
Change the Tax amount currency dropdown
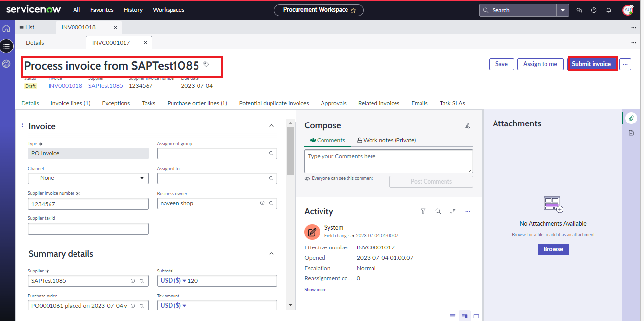173,305
